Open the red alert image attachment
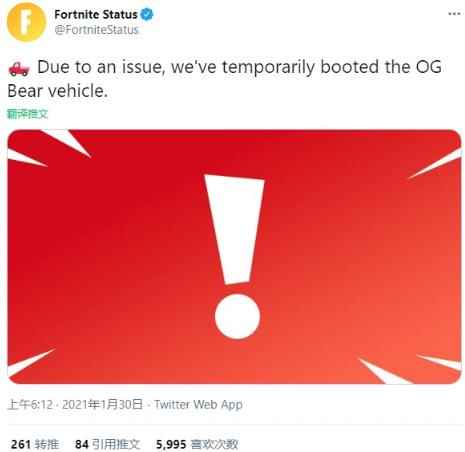This screenshot has width=465, height=452. pyautogui.click(x=234, y=257)
